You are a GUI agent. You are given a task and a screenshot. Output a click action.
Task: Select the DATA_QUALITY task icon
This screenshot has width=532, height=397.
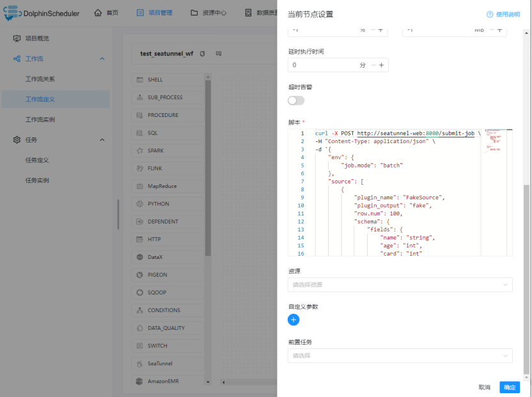[x=140, y=328]
